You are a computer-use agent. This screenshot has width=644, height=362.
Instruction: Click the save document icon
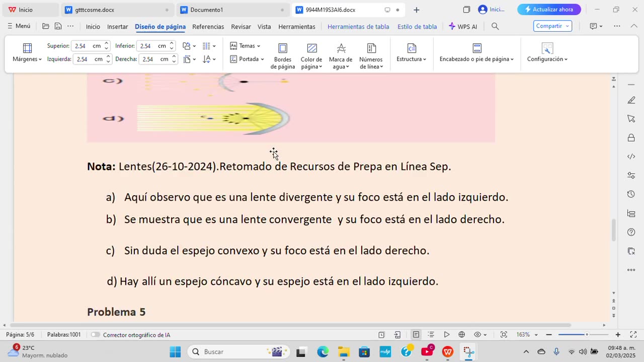[58, 26]
